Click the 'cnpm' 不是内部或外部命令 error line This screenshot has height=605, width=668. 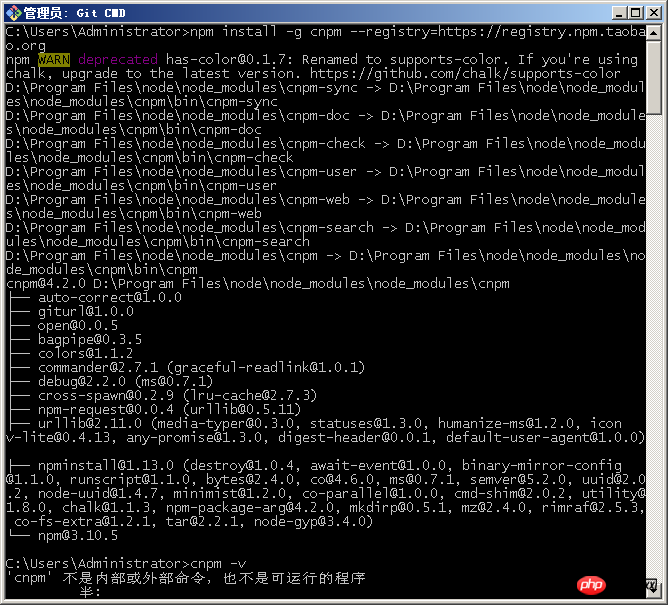tap(186, 578)
